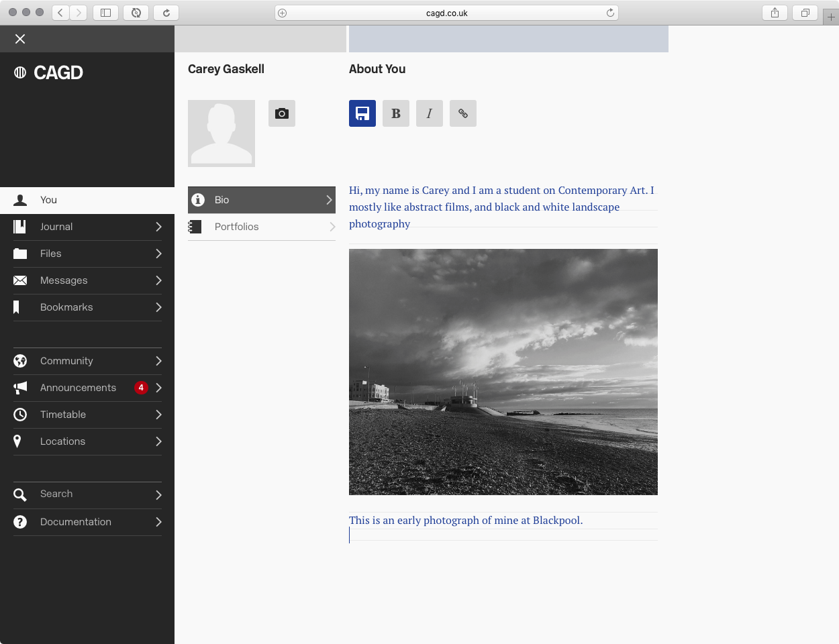Open the Messages section

(87, 280)
